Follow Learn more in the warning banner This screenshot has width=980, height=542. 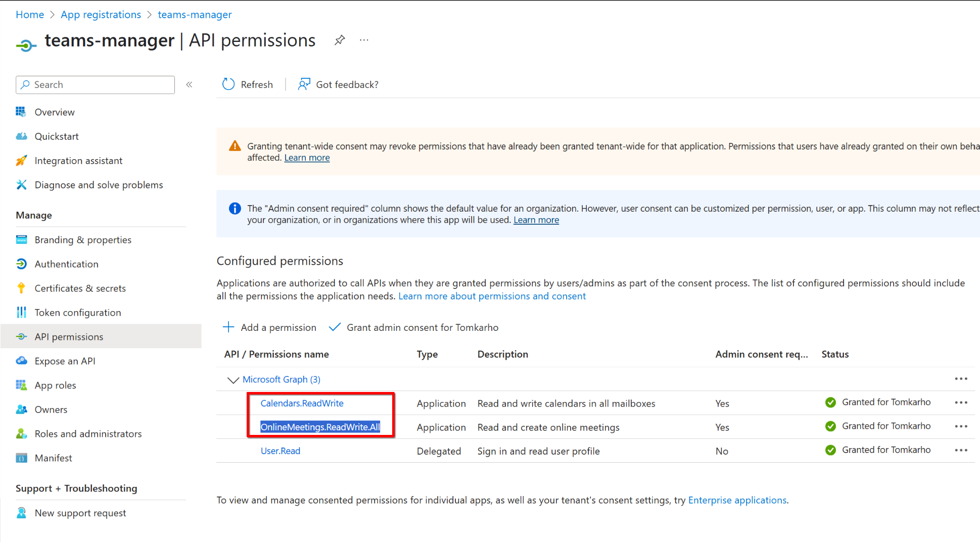[x=307, y=158]
